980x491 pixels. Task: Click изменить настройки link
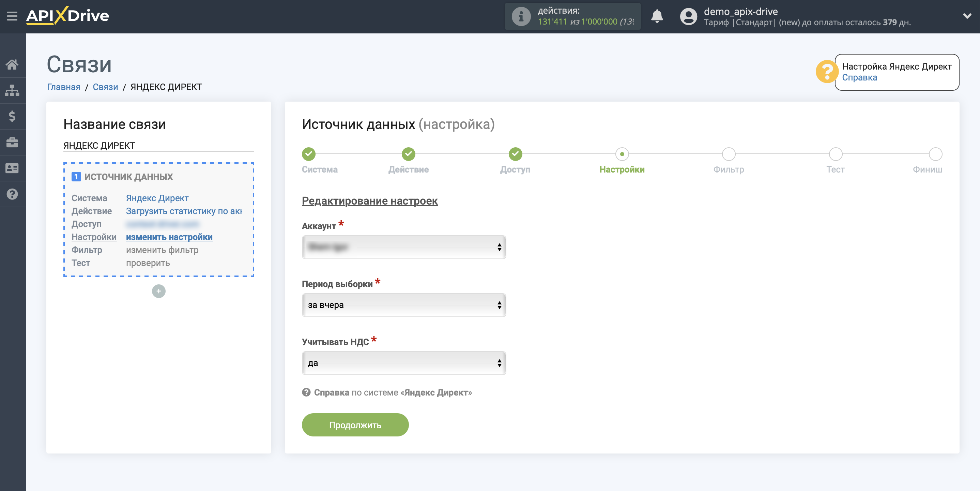(x=169, y=237)
